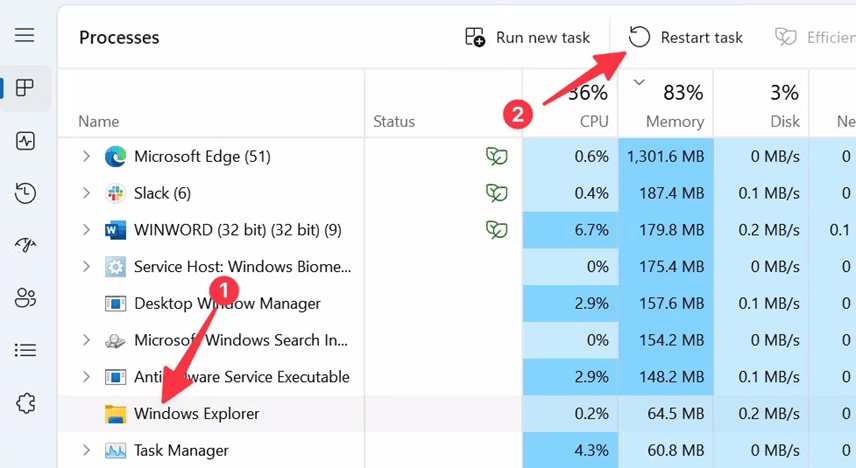This screenshot has height=468, width=856.
Task: Click the Slack app icon
Action: point(115,193)
